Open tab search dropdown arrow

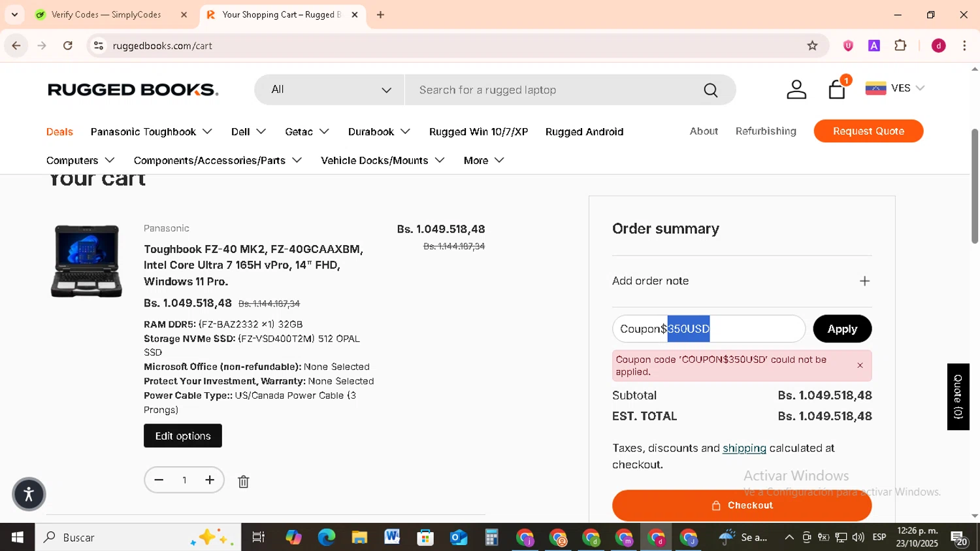click(14, 14)
